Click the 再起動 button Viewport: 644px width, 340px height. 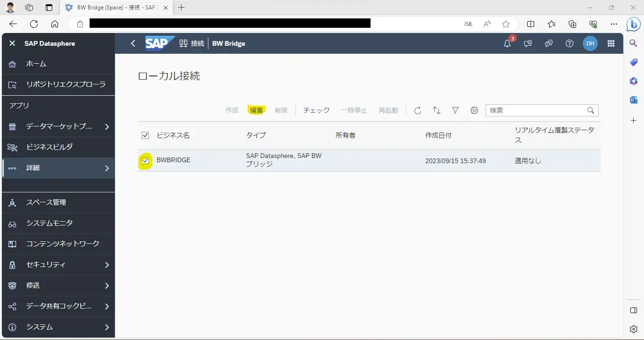point(388,110)
